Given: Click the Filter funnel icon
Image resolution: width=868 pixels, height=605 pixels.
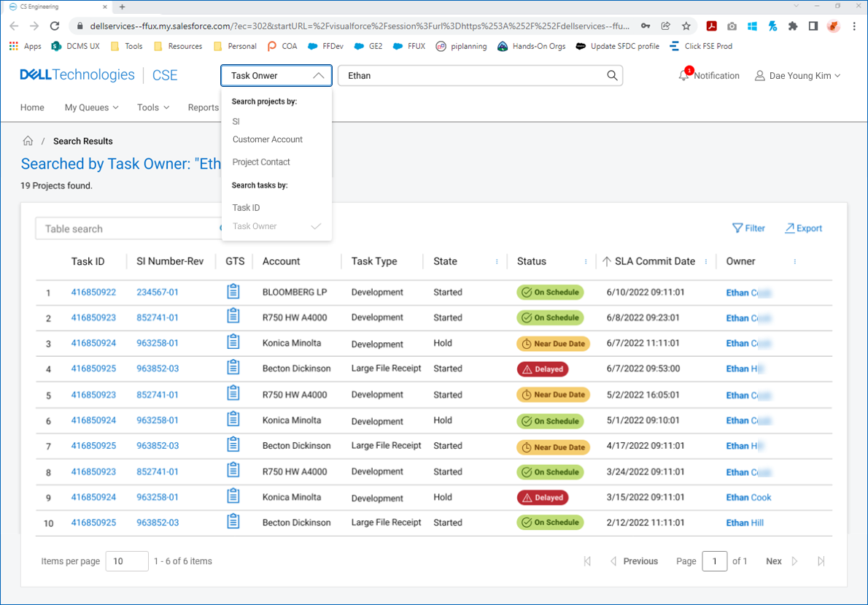Looking at the screenshot, I should [737, 228].
